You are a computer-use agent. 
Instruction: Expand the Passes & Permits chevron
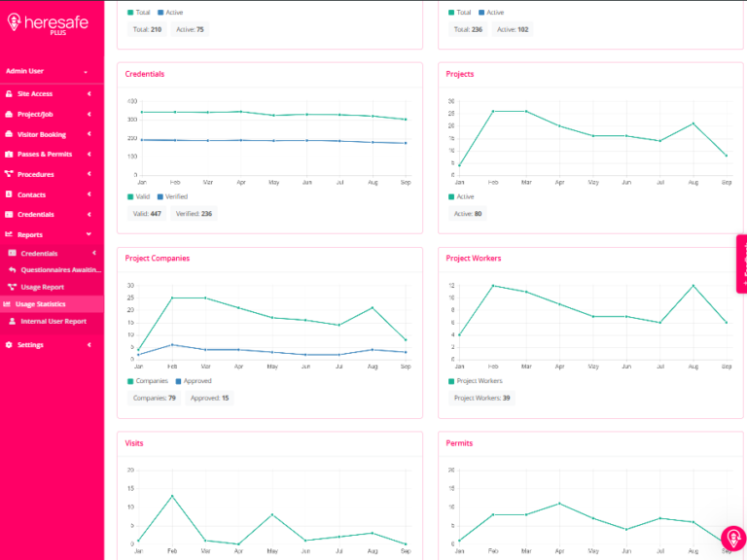pyautogui.click(x=89, y=155)
